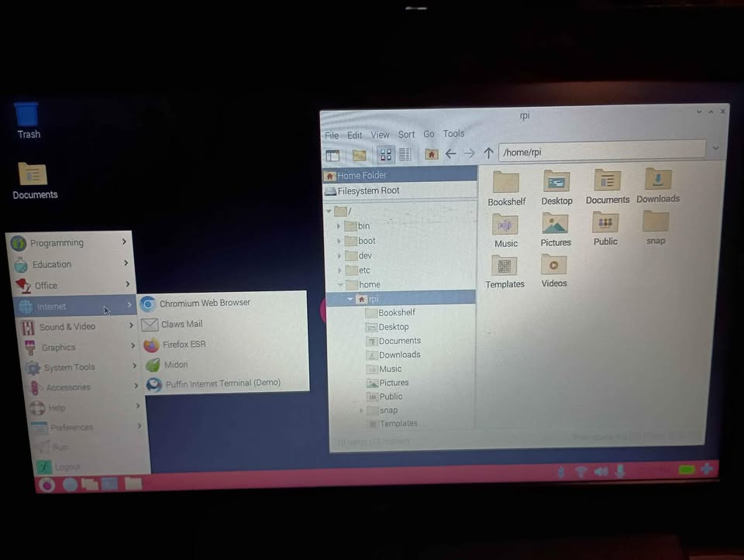Go to parent folder with up arrow

(x=488, y=153)
